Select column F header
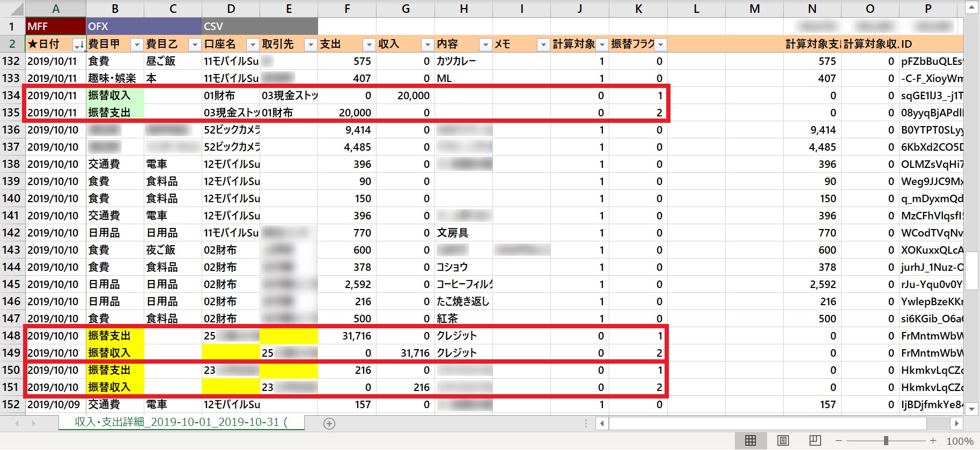 (x=347, y=9)
